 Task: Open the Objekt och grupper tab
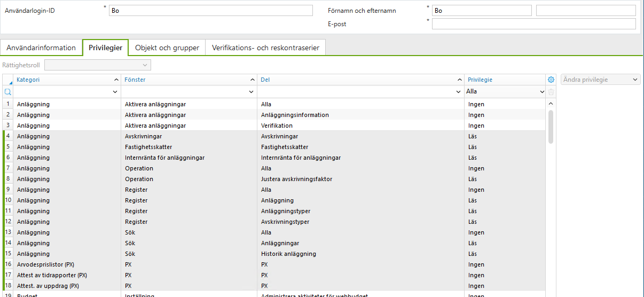(167, 48)
